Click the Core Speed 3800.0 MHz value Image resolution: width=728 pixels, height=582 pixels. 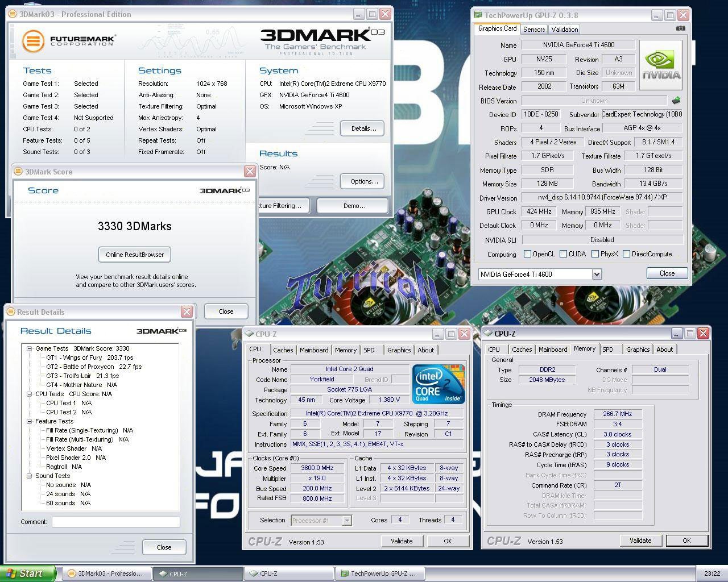click(x=317, y=468)
